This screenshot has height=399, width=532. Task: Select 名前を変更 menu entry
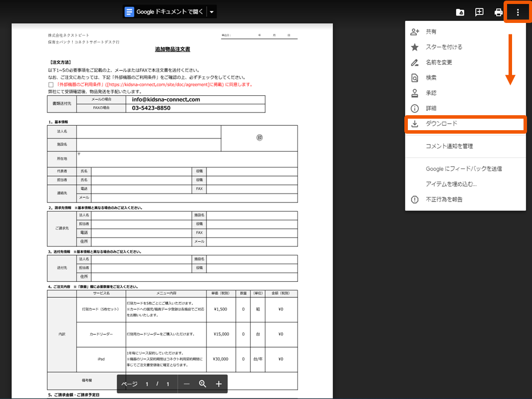click(x=439, y=62)
